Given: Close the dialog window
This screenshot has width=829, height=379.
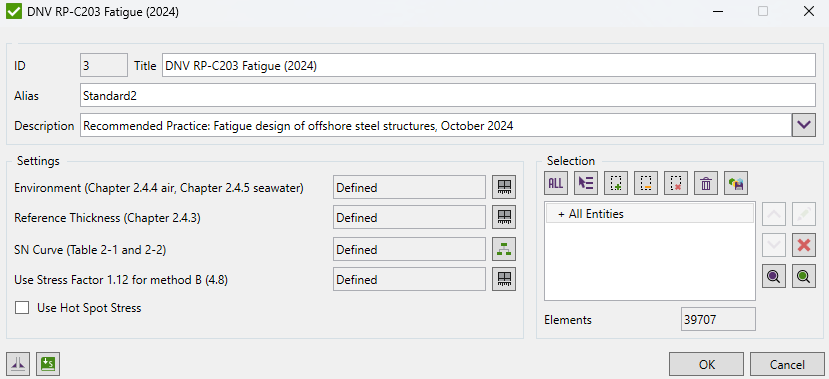Looking at the screenshot, I should tap(808, 12).
